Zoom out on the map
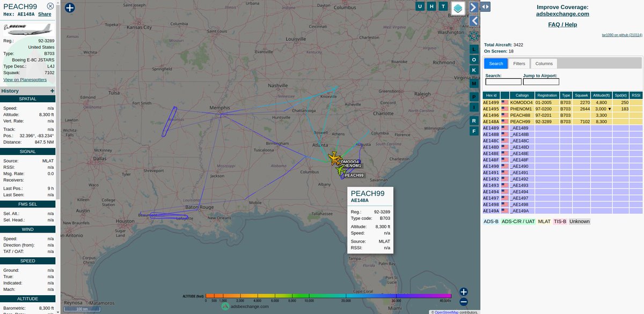 (464, 302)
